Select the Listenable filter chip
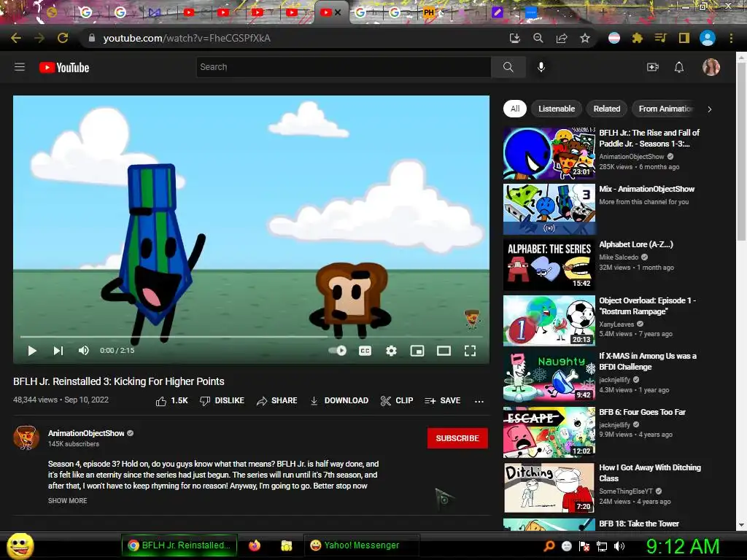The height and width of the screenshot is (560, 747). (557, 109)
